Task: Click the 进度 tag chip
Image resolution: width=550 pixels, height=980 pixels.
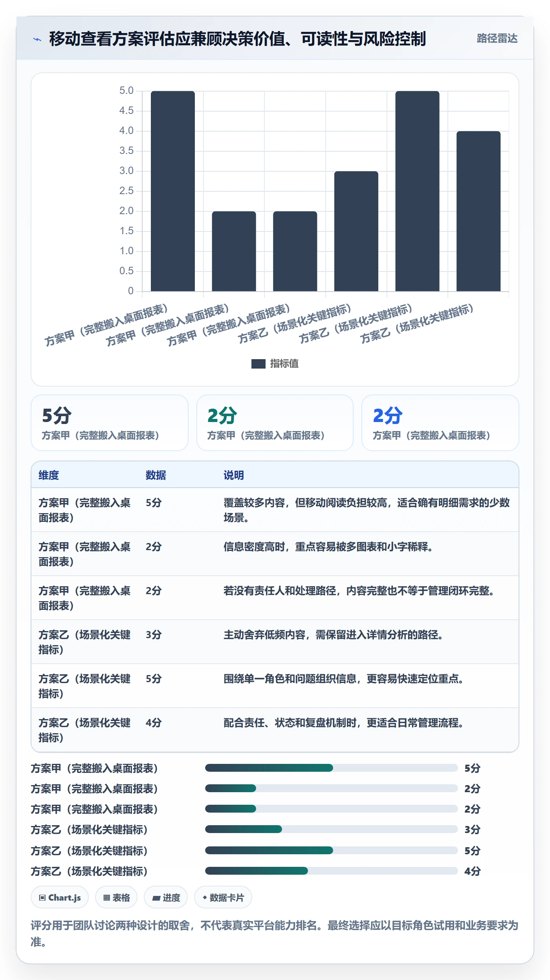Action: (166, 897)
